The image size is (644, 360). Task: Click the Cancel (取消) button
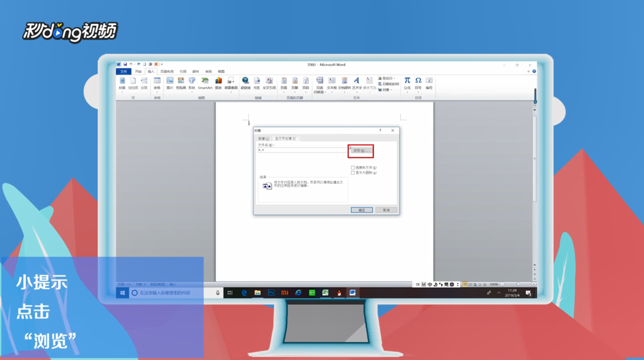386,210
